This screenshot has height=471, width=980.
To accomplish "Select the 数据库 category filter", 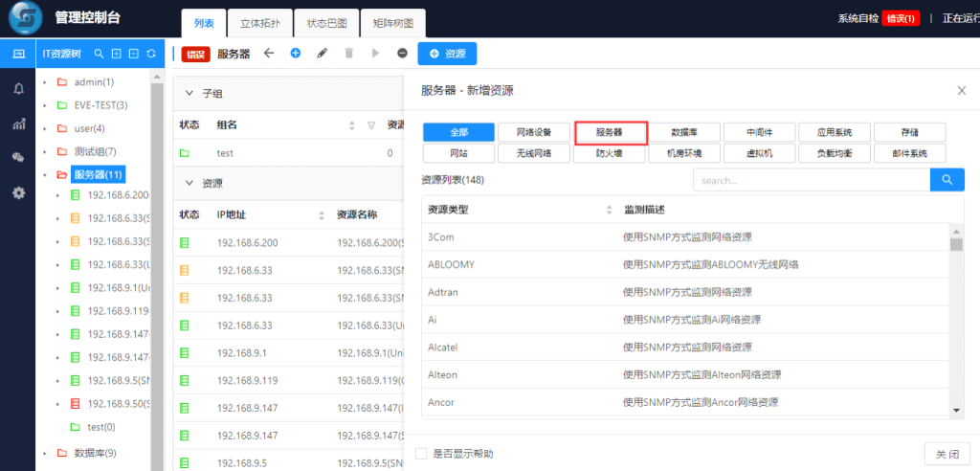I will click(x=684, y=132).
